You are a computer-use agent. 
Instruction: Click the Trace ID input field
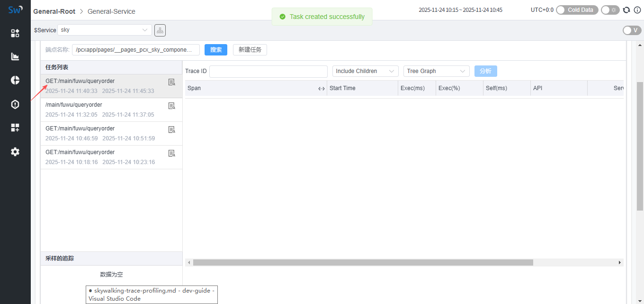pyautogui.click(x=268, y=71)
